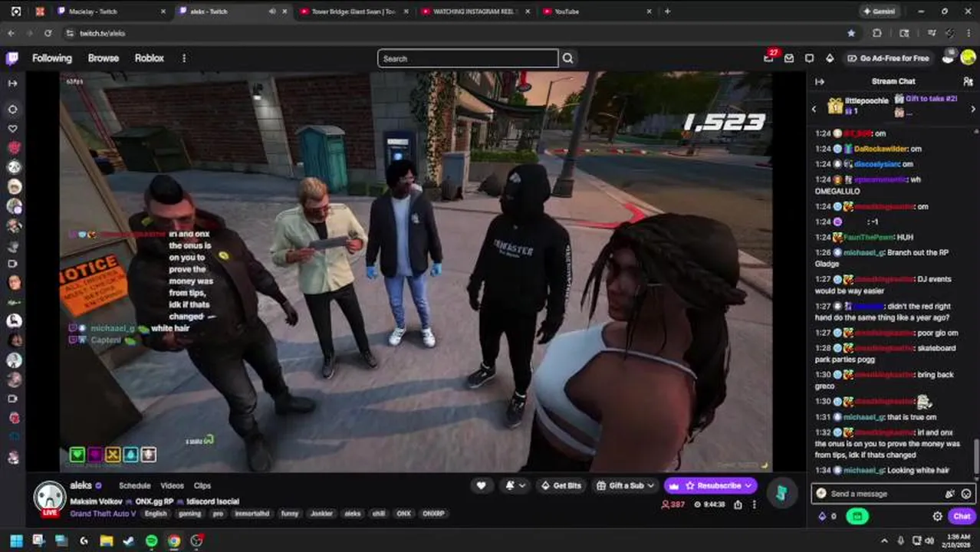Click the green channel points claim button

(857, 517)
